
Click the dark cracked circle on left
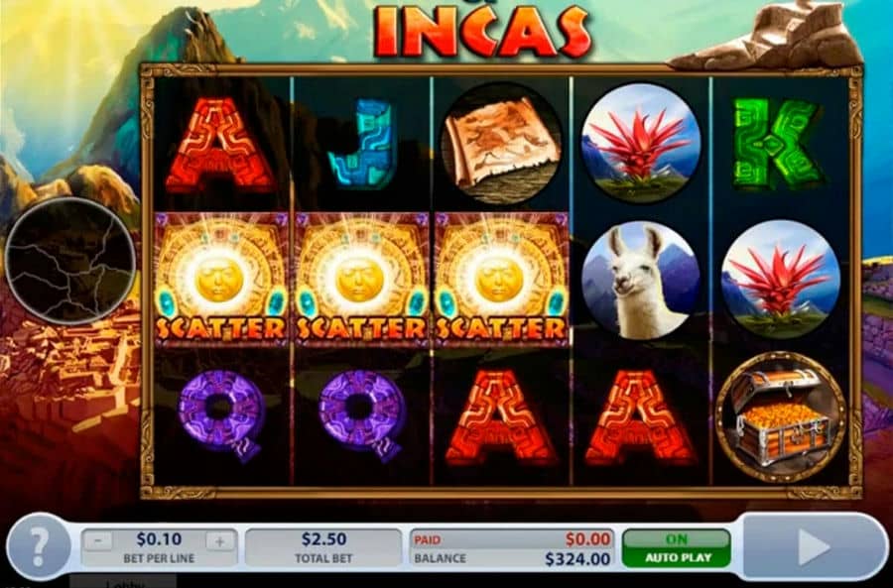click(x=70, y=261)
